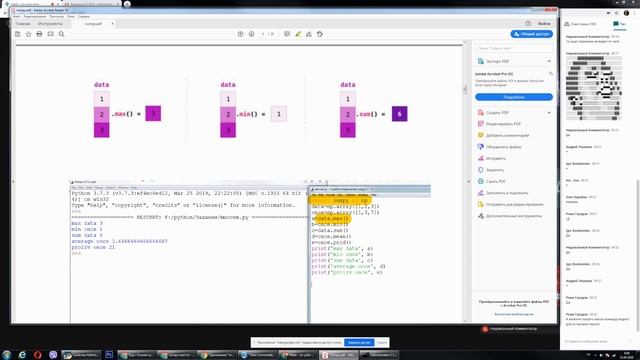
Task: Collapse the Экспорт PDF section chevron
Action: [549, 61]
